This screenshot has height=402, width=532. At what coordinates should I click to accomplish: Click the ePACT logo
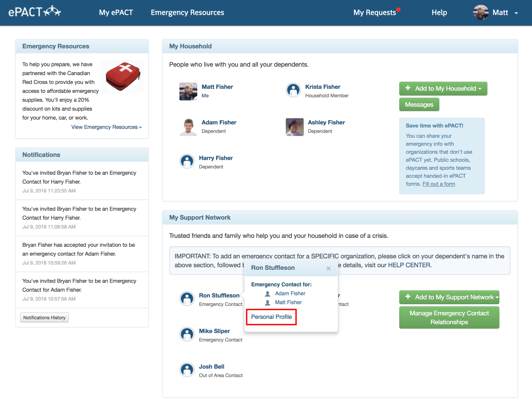[x=35, y=12]
